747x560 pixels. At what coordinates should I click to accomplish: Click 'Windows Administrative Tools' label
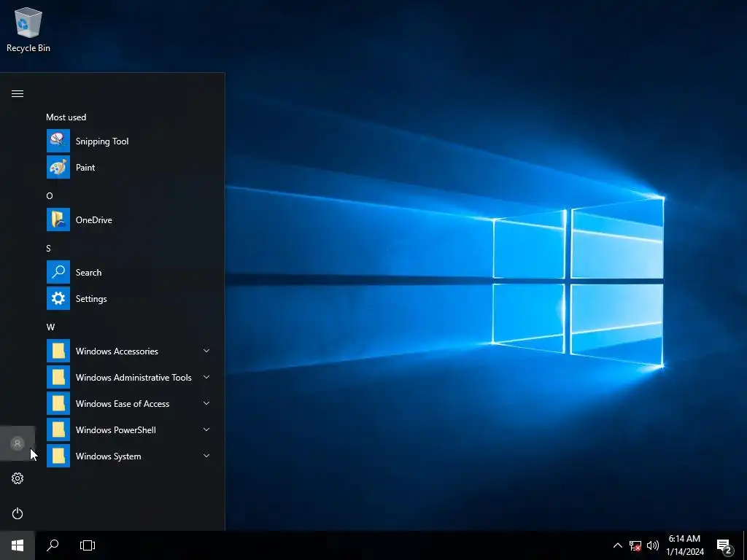133,378
